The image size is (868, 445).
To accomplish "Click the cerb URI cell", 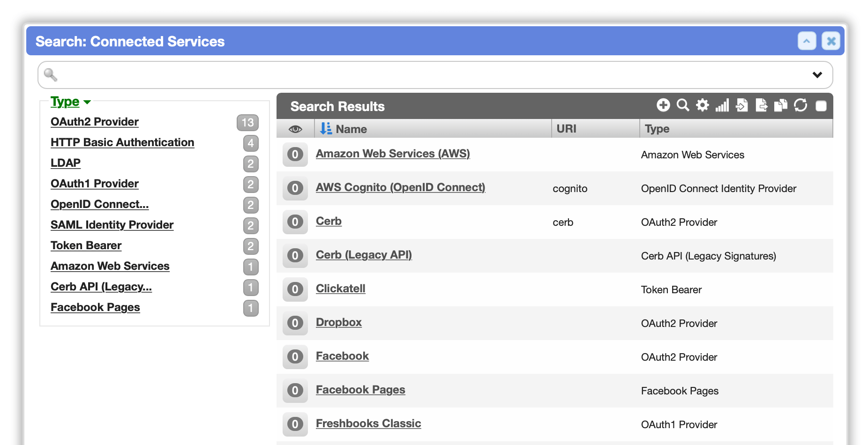I will 563,222.
